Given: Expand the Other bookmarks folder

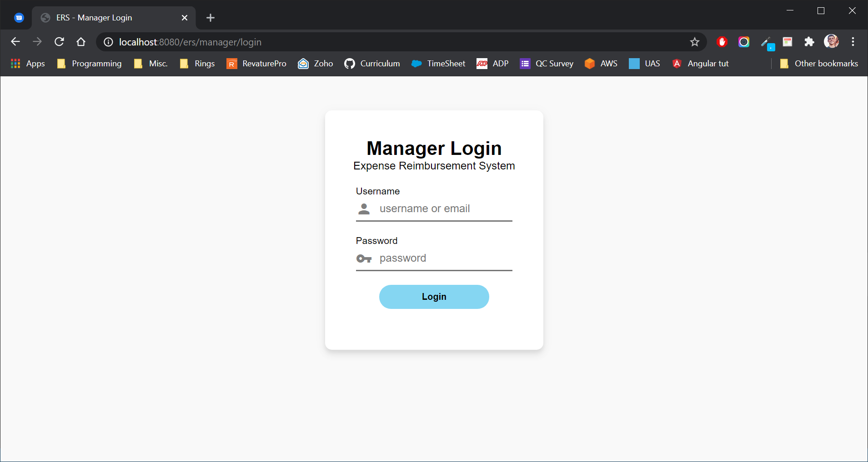Looking at the screenshot, I should pos(819,64).
